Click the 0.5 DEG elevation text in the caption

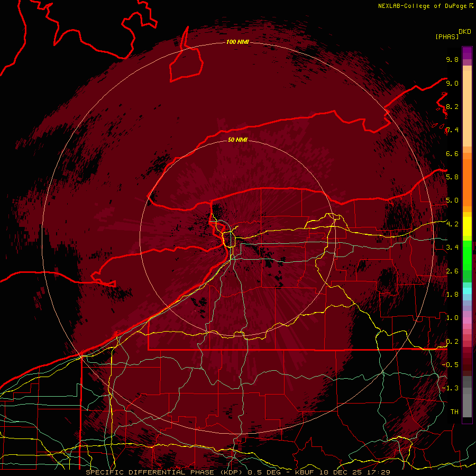click(265, 472)
